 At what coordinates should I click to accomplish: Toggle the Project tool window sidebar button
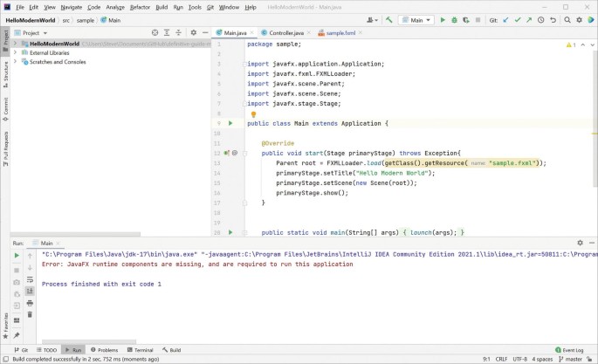pyautogui.click(x=5, y=41)
